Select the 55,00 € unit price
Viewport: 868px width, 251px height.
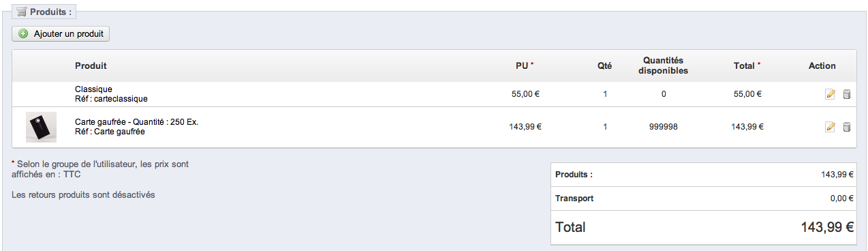pyautogui.click(x=525, y=94)
